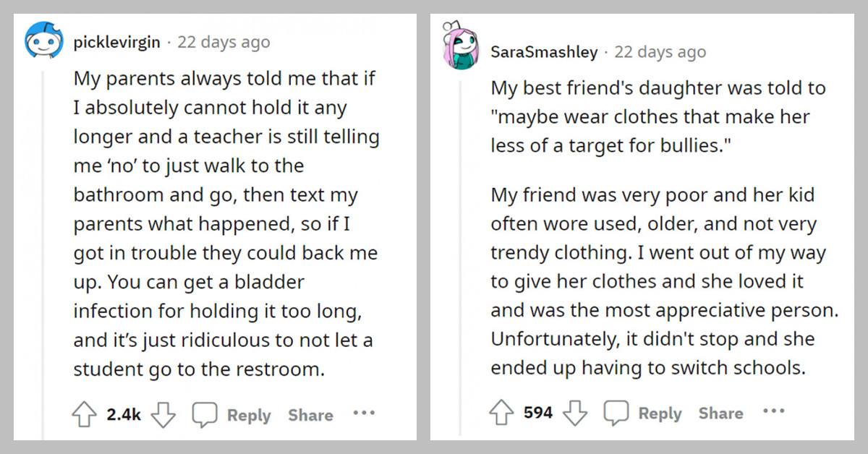Viewport: 868px width, 454px height.
Task: Open picklevirgin's avatar profile
Action: click(x=45, y=41)
